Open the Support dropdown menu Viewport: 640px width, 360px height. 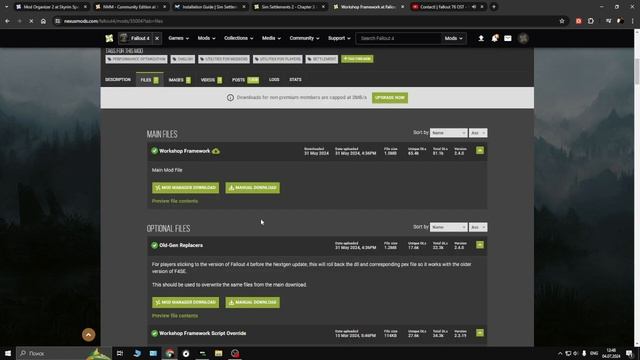(x=339, y=38)
